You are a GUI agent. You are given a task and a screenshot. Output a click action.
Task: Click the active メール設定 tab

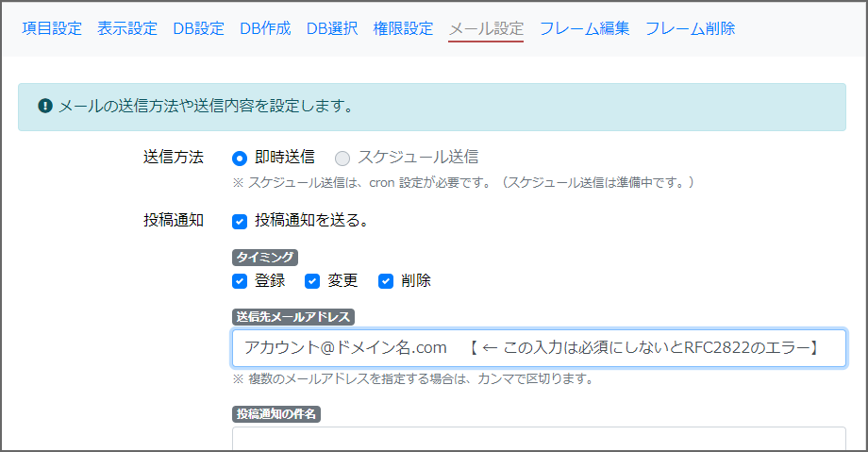486,28
